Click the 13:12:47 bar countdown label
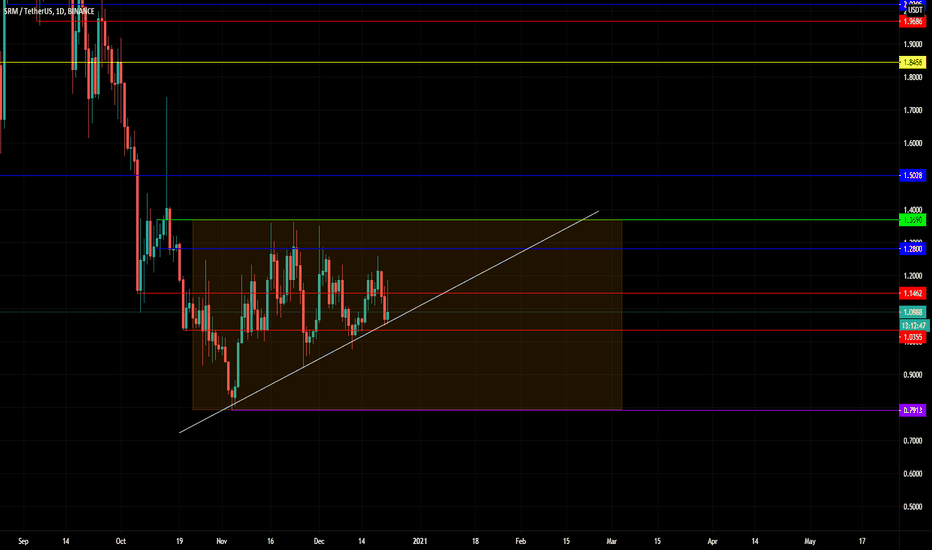 click(x=914, y=325)
